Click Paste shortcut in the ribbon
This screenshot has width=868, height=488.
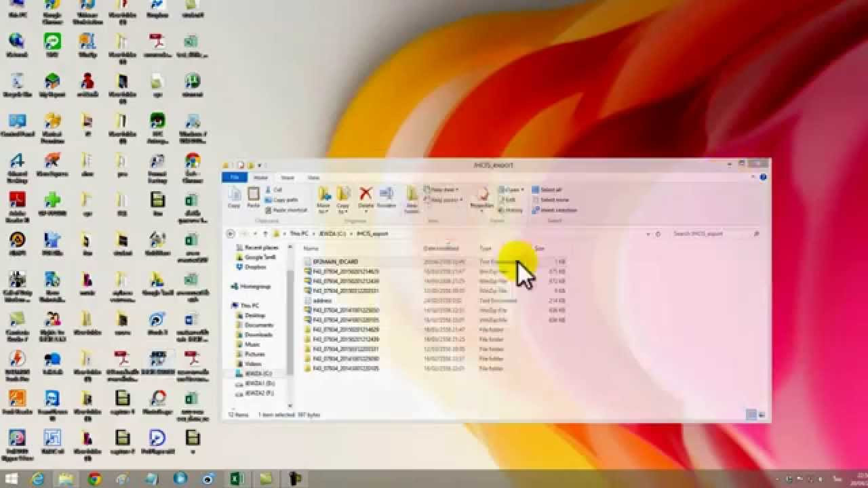click(286, 210)
